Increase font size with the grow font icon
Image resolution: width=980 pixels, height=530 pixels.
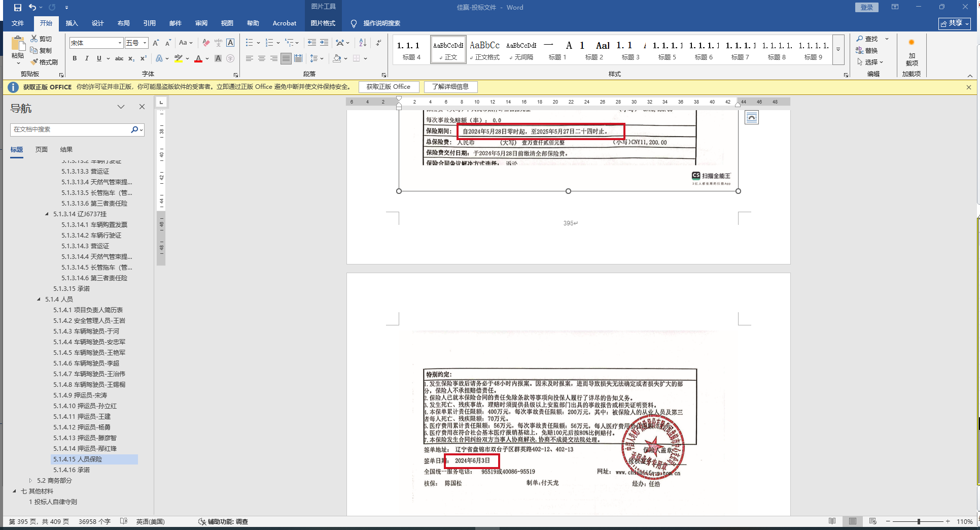[x=156, y=43]
